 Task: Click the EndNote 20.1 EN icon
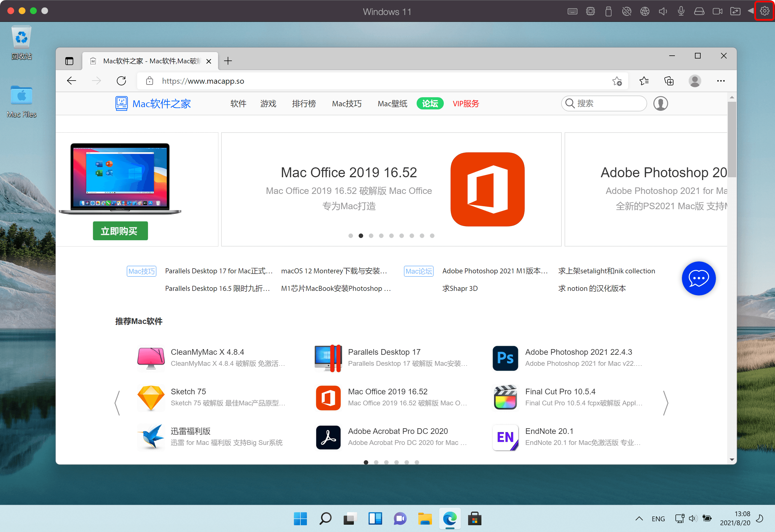tap(505, 438)
